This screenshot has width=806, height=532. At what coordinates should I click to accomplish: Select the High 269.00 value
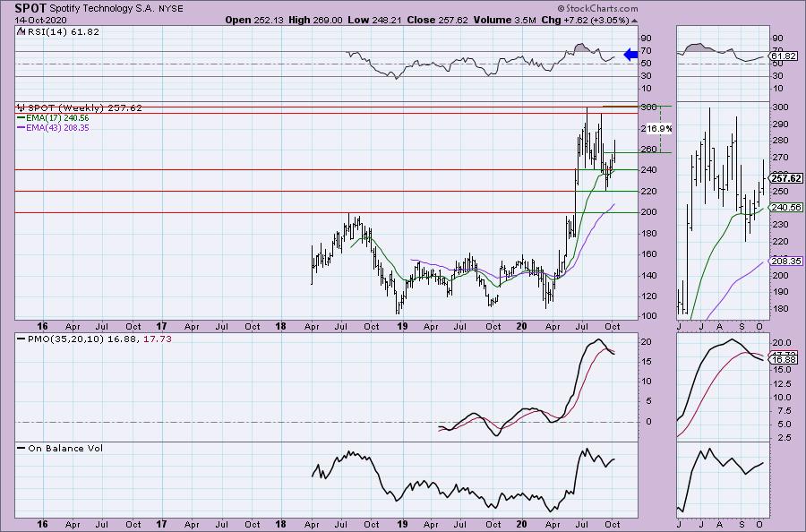pos(315,20)
